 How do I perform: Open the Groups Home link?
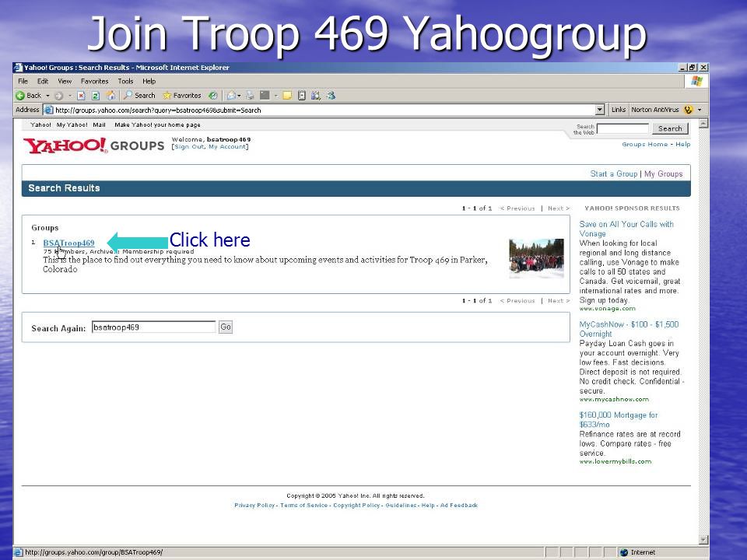pyautogui.click(x=644, y=145)
